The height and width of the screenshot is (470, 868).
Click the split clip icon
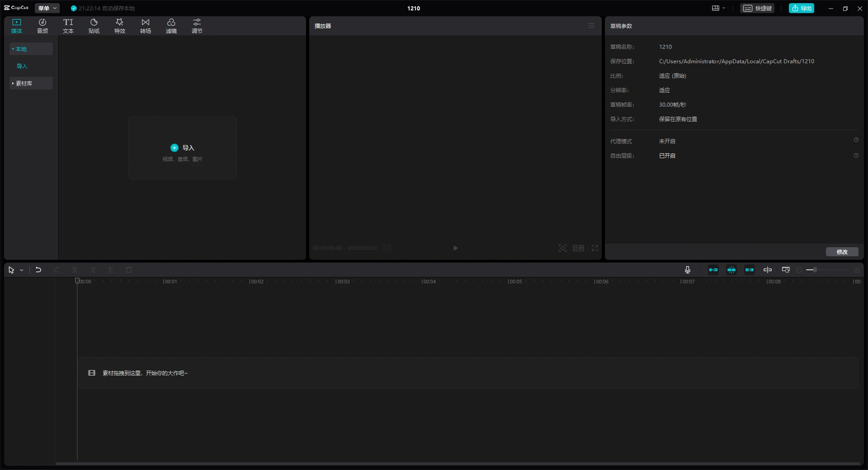tap(75, 270)
